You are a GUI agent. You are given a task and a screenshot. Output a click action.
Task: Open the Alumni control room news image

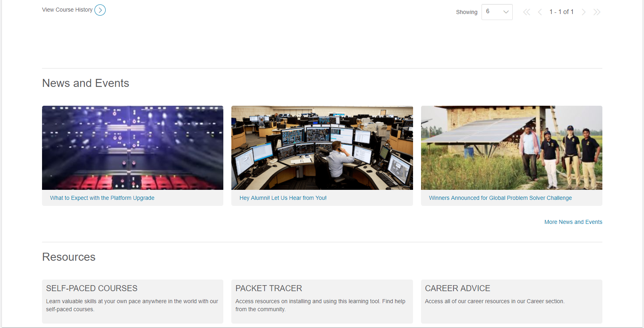322,148
